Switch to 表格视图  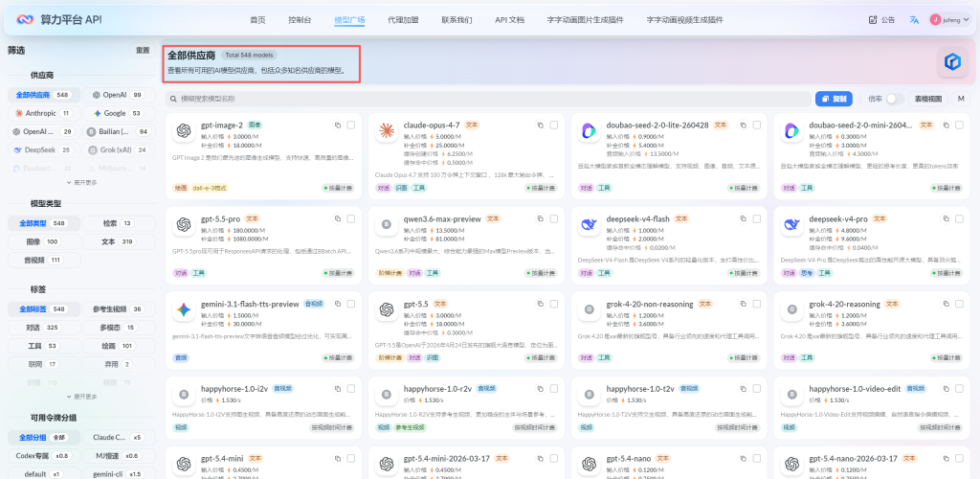click(927, 99)
